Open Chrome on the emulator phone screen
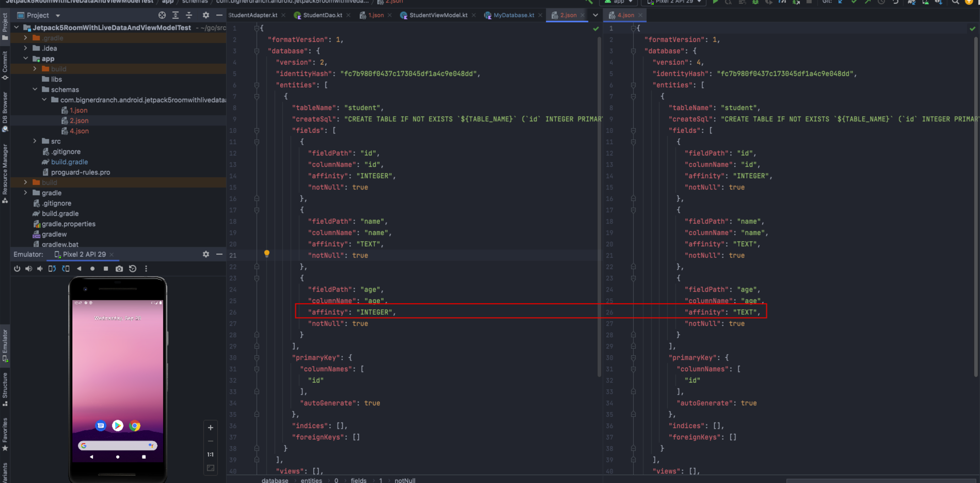The image size is (980, 483). (x=135, y=426)
